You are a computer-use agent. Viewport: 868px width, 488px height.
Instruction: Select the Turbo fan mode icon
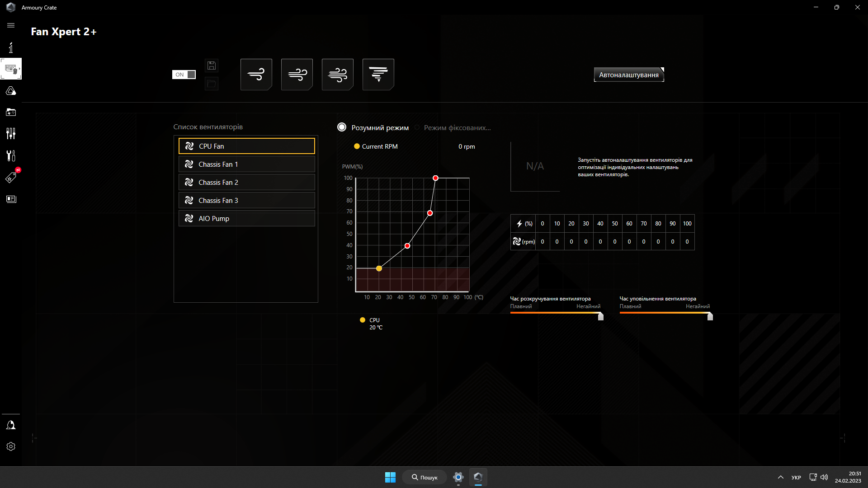click(337, 75)
